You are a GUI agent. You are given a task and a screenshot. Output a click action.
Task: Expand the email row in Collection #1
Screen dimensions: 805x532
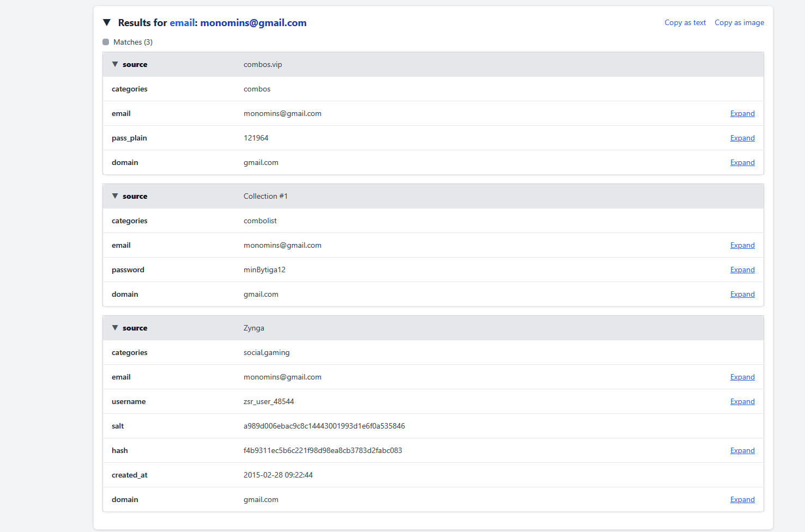point(742,246)
